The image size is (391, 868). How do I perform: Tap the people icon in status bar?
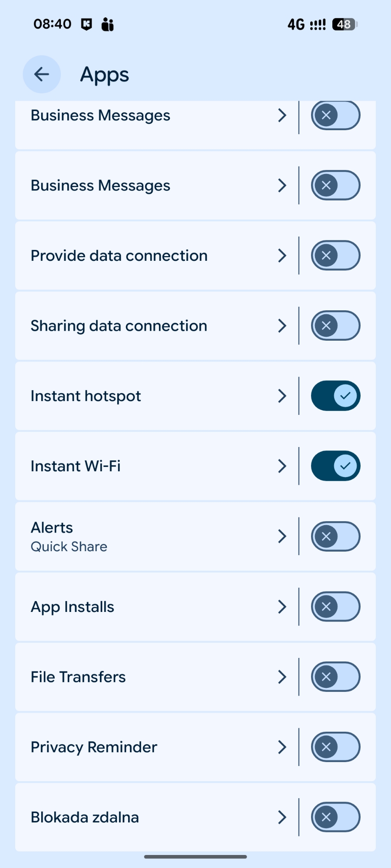click(x=107, y=24)
